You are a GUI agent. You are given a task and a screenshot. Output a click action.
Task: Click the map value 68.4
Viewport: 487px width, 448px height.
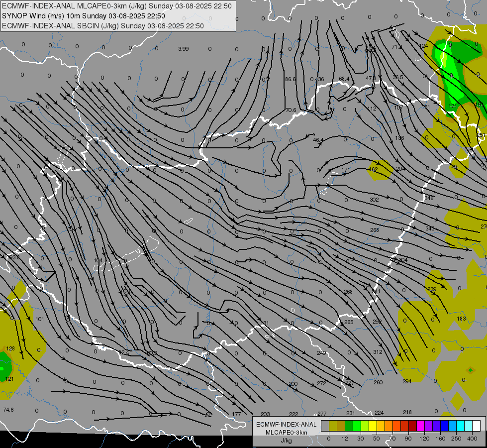344,79
